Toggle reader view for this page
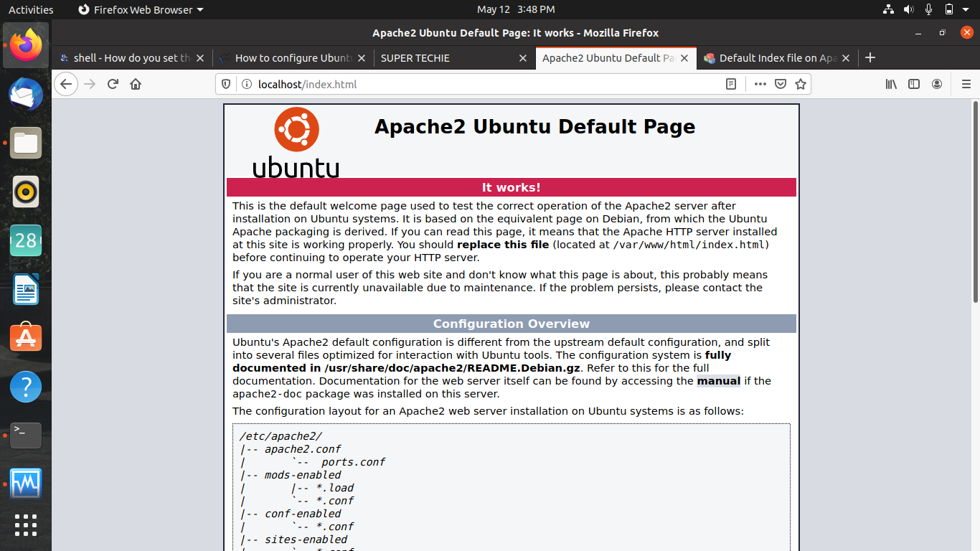The image size is (980, 551). point(731,84)
